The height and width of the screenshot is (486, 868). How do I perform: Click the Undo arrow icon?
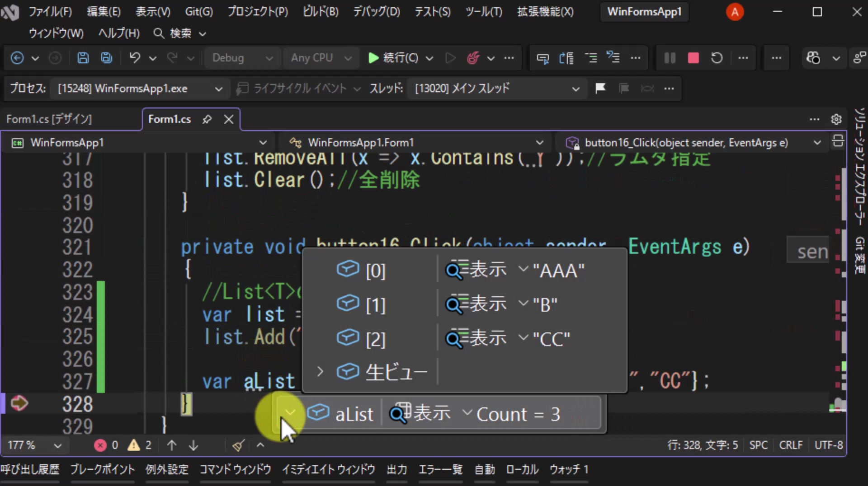(135, 58)
